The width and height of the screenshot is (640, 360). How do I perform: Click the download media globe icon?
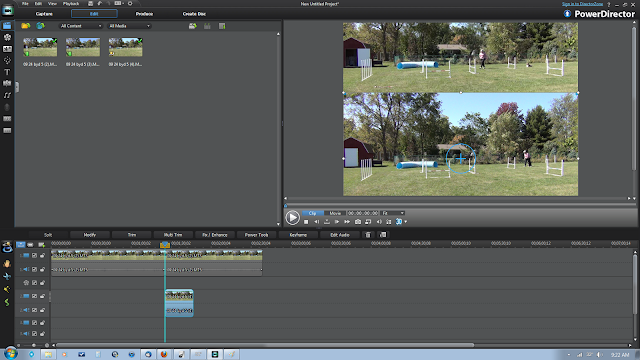(40, 26)
